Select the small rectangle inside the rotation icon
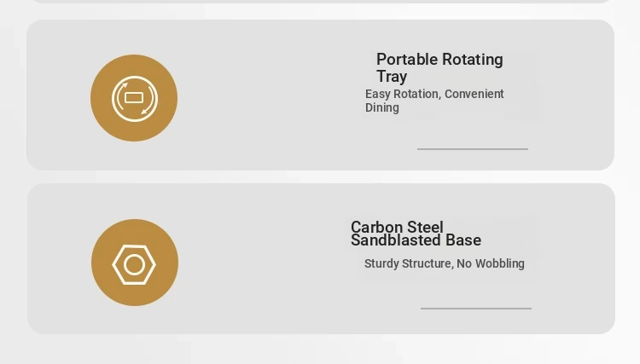The width and height of the screenshot is (640, 364). click(133, 97)
